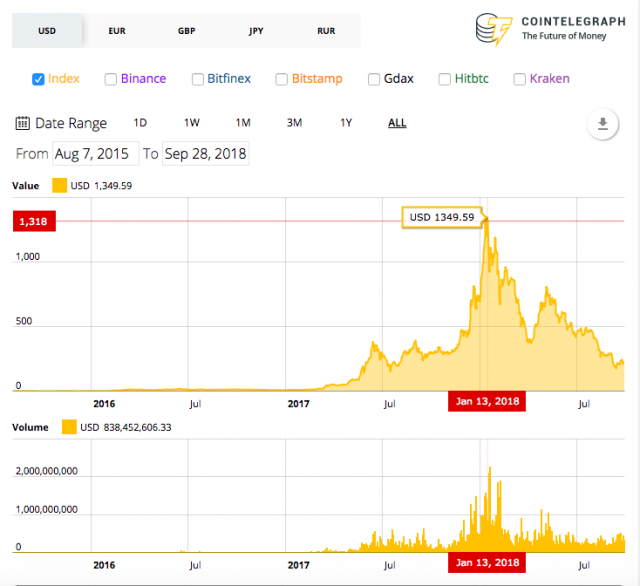Uncheck the Index checkbox
640x586 pixels.
point(38,79)
